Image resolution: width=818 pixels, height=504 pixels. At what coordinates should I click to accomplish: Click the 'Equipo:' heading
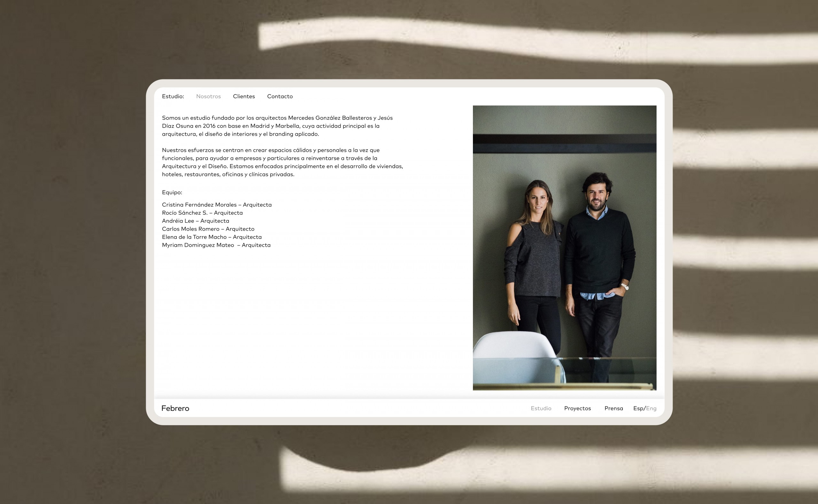pos(172,192)
